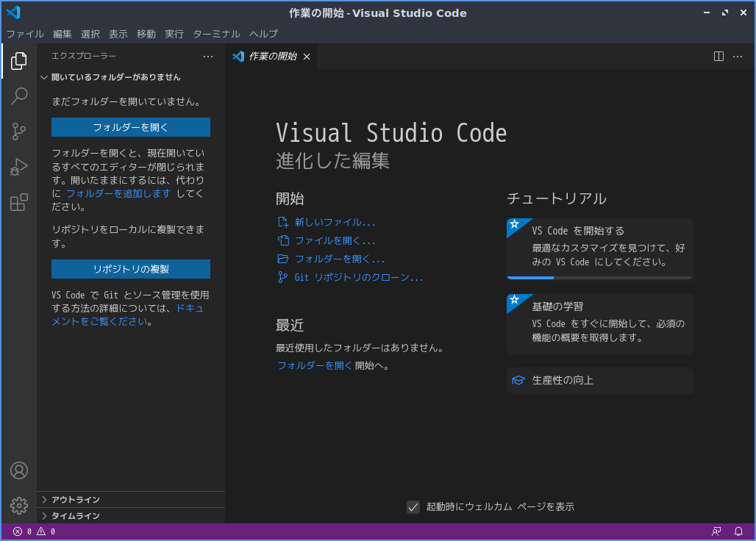Viewport: 756px width, 541px height.
Task: Maximize the VS Code window
Action: click(x=724, y=12)
